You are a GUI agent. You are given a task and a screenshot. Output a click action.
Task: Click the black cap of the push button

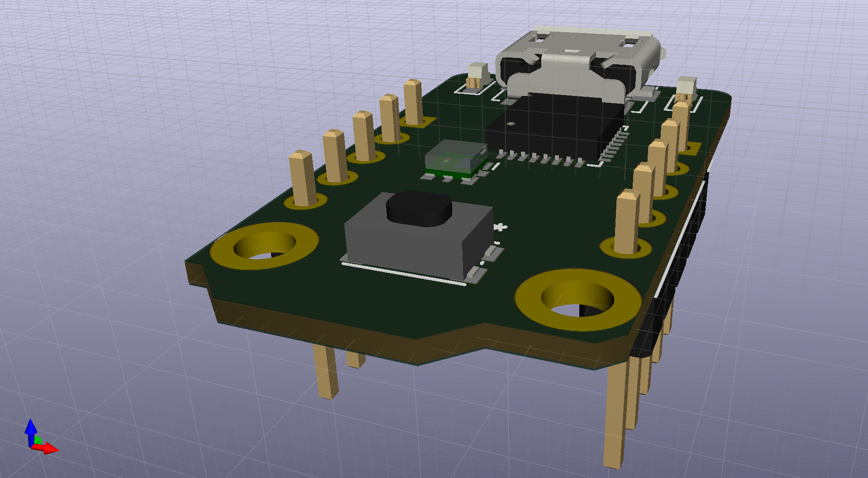coord(419,208)
